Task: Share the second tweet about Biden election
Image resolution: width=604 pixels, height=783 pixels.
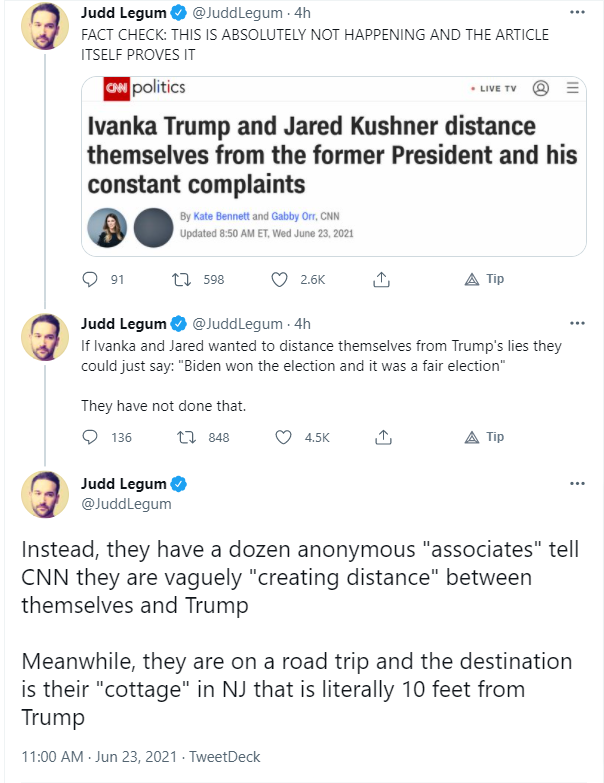Action: (x=381, y=437)
